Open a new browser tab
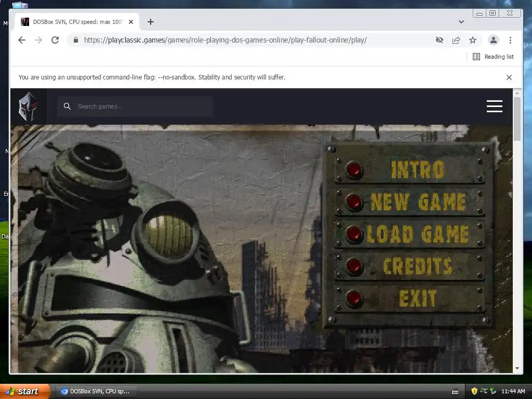 coord(151,22)
